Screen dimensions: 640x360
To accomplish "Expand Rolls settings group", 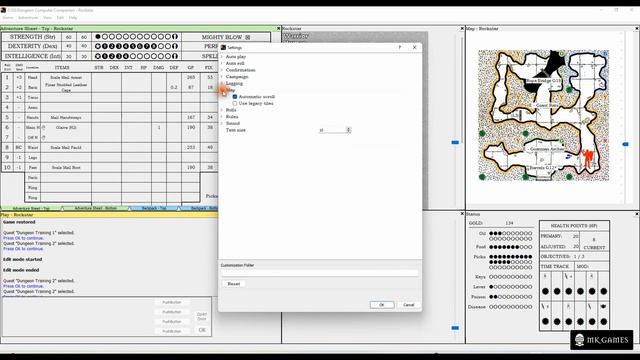I will 222,110.
